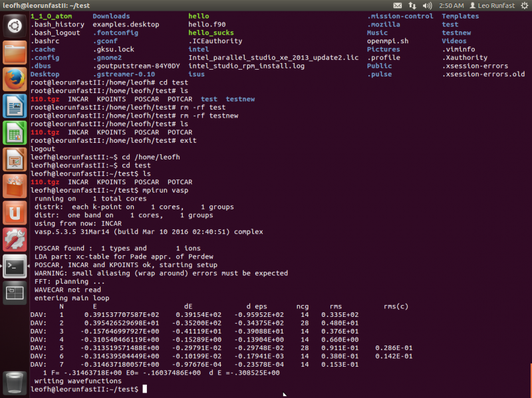Click the 'rms(c)' column header
The height and width of the screenshot is (398, 532).
coord(396,306)
